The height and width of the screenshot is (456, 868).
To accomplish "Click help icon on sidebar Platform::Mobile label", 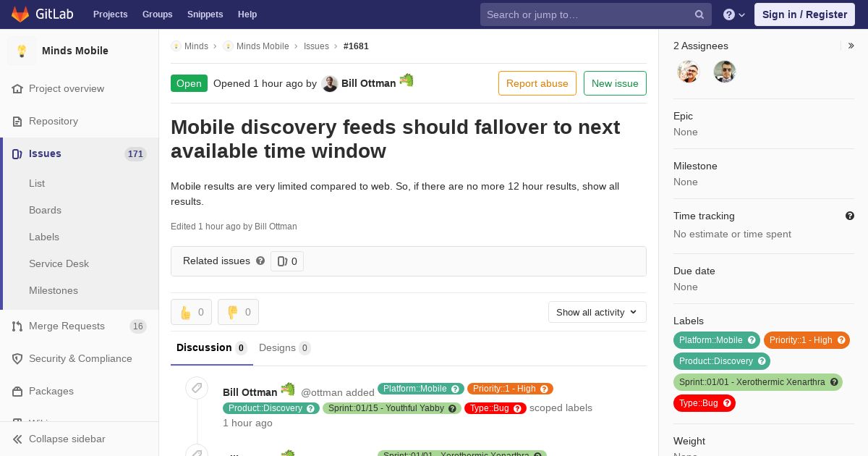I will 752,340.
